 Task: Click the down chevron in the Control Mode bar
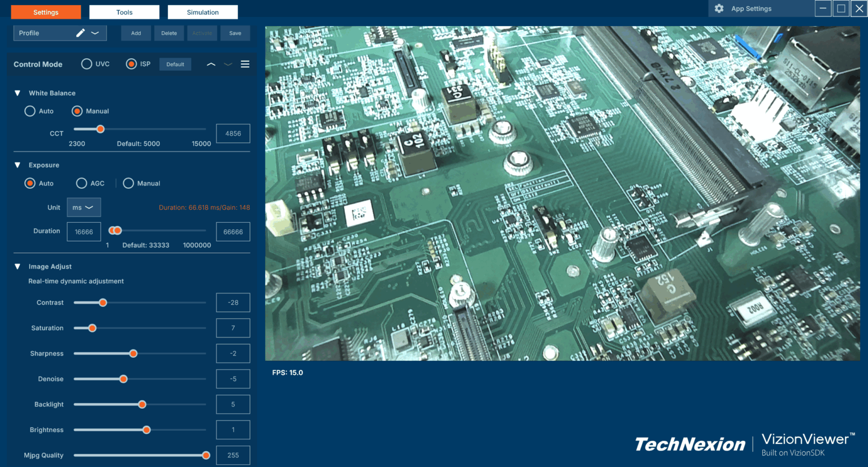tap(228, 64)
